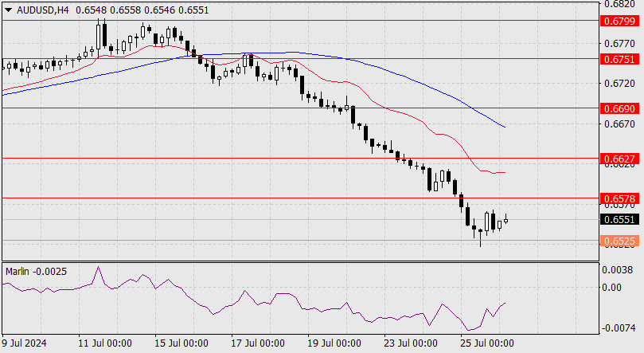Click the 0.6670 price axis value
The width and height of the screenshot is (644, 353).
[619, 124]
